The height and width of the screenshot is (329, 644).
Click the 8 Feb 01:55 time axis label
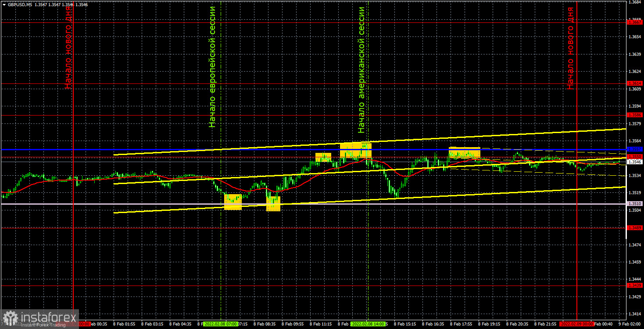click(x=125, y=324)
